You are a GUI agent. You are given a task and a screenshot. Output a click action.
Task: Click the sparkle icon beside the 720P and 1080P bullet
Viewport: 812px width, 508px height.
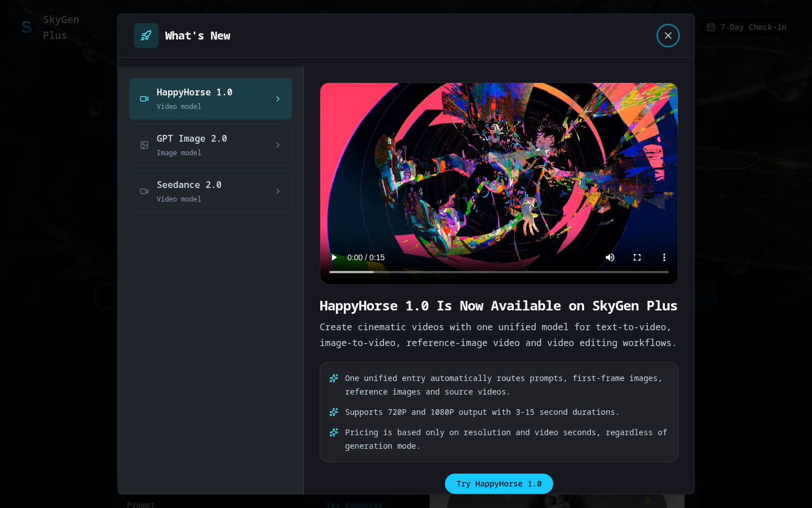pos(334,412)
